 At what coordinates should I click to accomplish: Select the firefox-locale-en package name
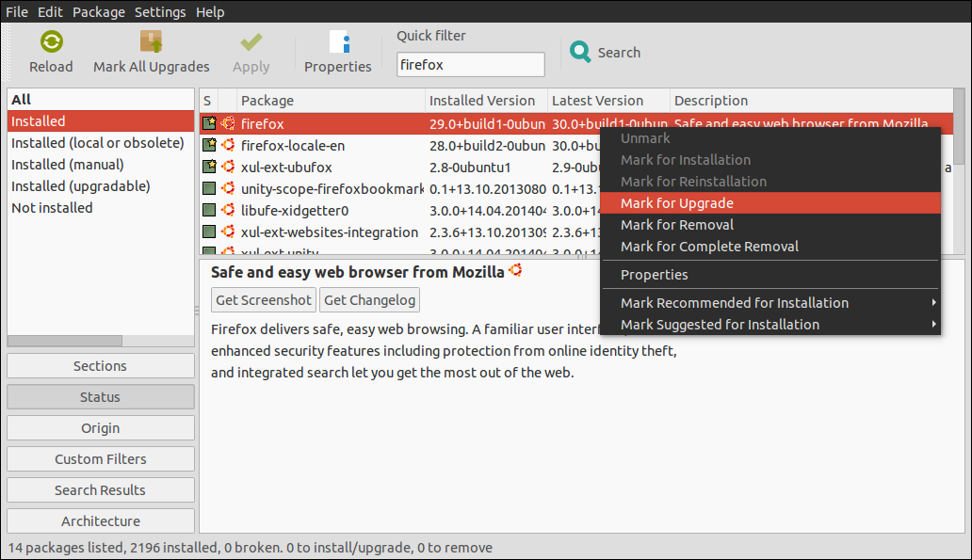pos(293,146)
